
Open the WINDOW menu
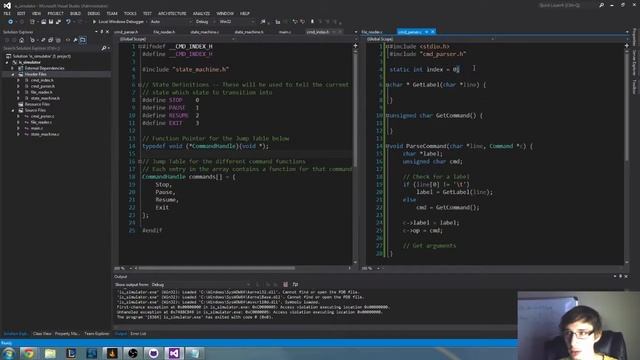pyautogui.click(x=225, y=13)
